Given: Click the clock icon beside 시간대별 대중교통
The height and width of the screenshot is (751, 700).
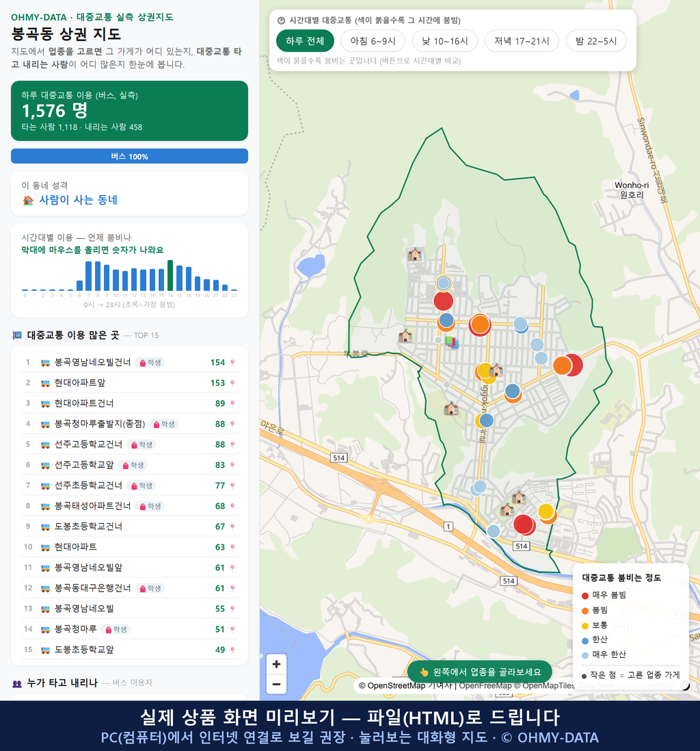Looking at the screenshot, I should (x=282, y=21).
